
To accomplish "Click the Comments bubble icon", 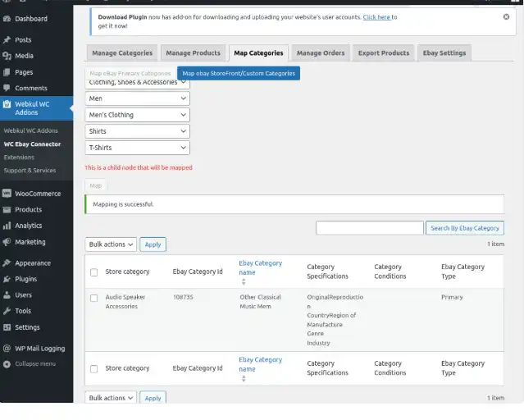I will click(7, 88).
